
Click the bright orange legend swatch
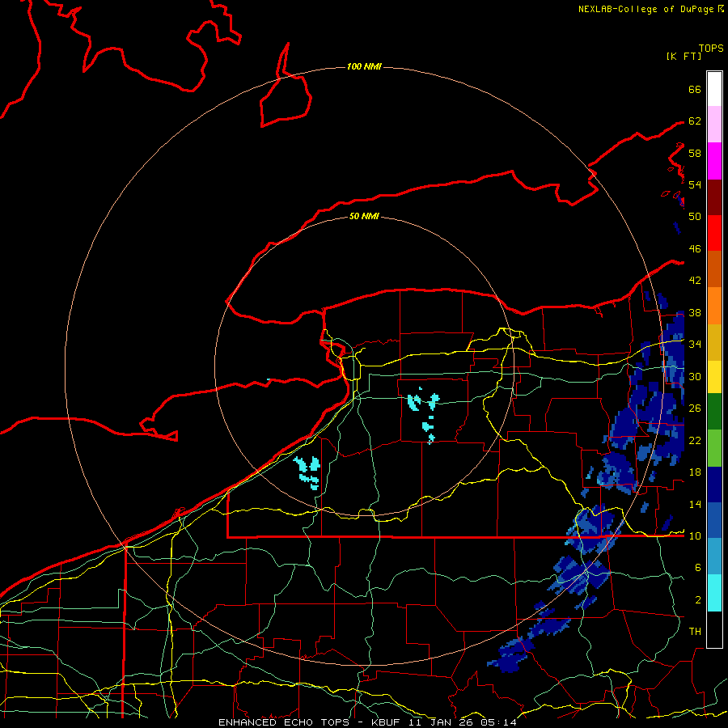[x=714, y=306]
